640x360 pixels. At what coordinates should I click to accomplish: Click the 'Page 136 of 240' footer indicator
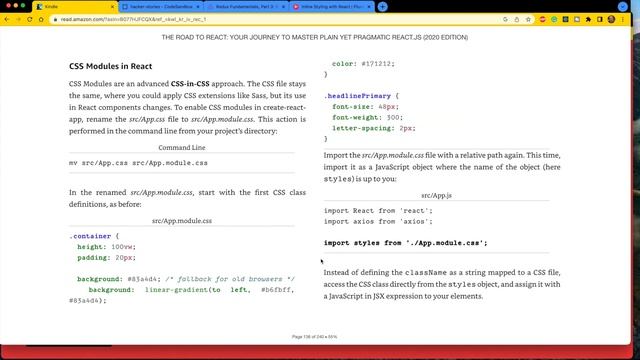click(314, 337)
